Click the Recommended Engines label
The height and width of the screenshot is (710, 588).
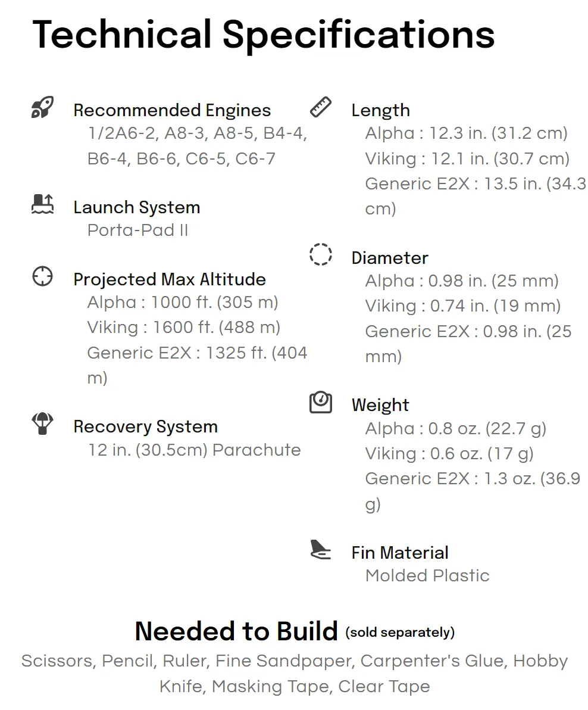(172, 110)
